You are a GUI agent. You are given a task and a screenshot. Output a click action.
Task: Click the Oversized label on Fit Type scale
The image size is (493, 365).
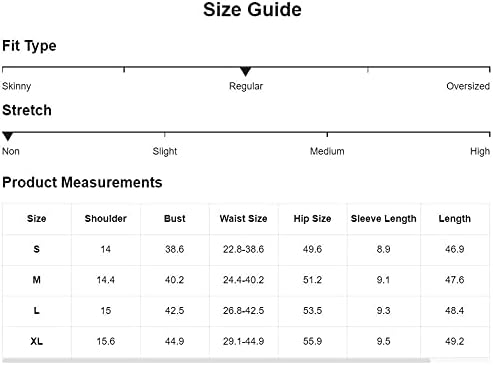pos(468,86)
